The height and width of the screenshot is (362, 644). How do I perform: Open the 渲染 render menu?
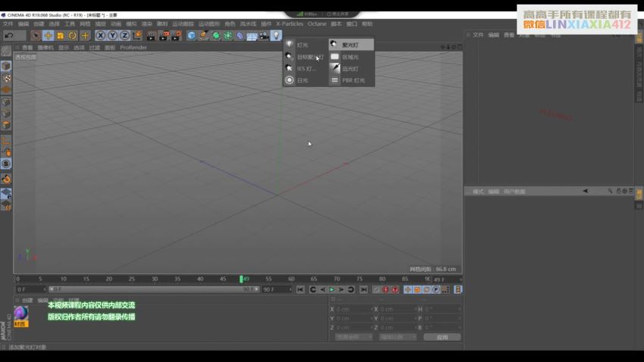147,23
